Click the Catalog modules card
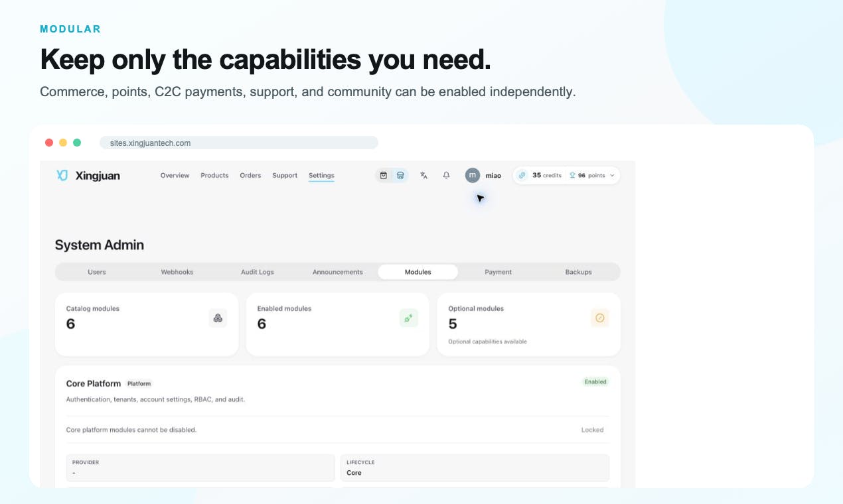The width and height of the screenshot is (843, 504). [x=147, y=325]
